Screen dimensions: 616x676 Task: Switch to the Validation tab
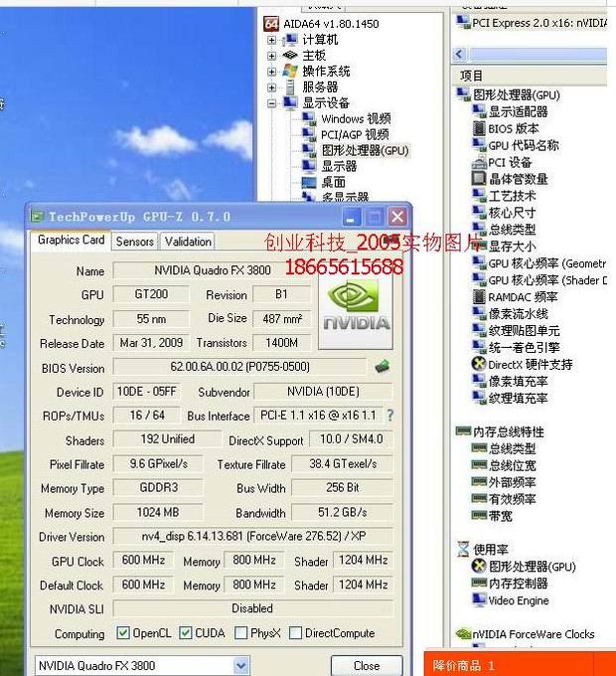(x=188, y=242)
